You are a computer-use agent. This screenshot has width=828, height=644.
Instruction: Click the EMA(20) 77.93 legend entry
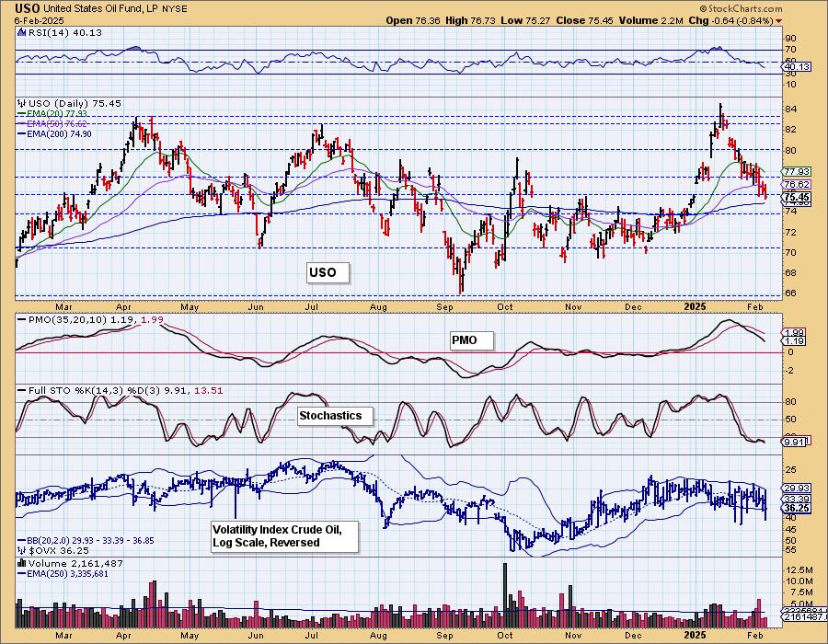click(x=52, y=113)
